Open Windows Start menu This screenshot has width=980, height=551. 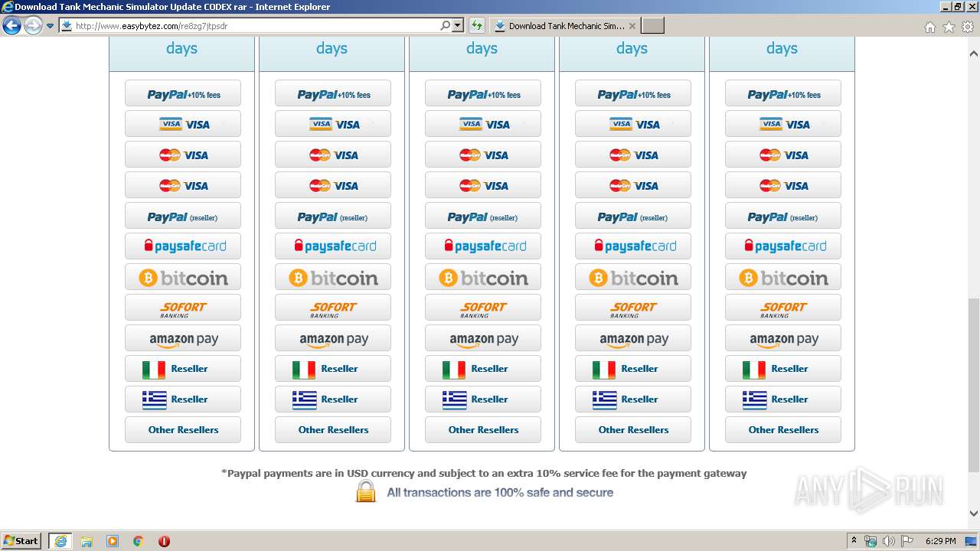pos(21,541)
